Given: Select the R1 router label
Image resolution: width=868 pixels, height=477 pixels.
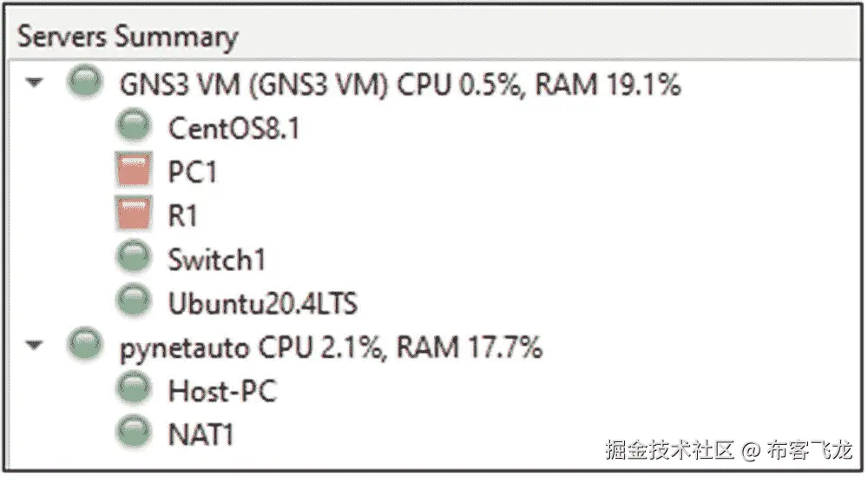Looking at the screenshot, I should coord(182,215).
